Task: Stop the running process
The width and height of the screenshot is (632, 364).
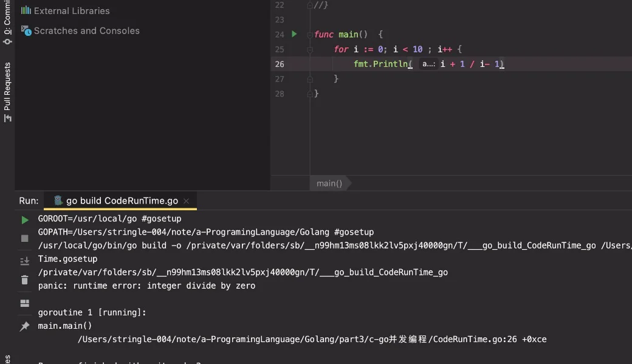Action: point(24,239)
